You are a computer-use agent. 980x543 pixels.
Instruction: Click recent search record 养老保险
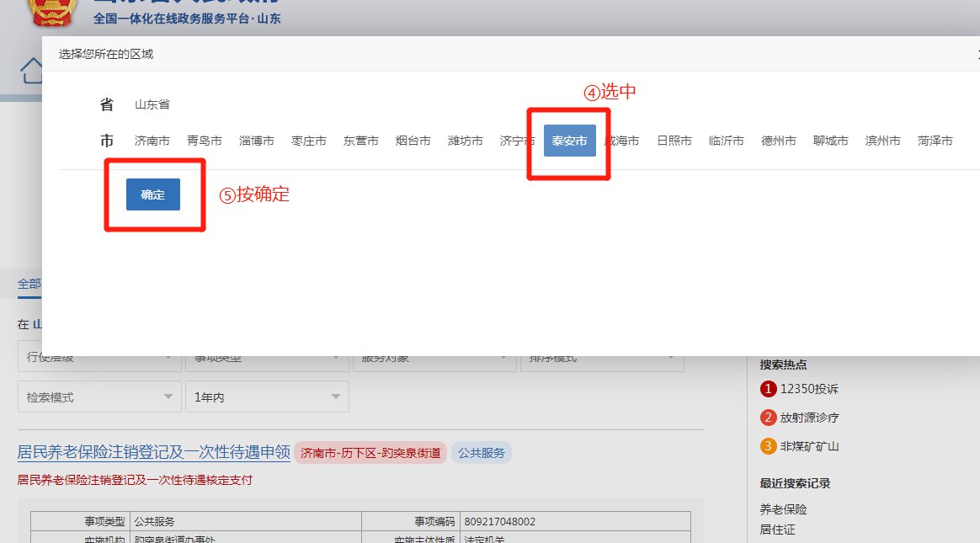[x=783, y=509]
